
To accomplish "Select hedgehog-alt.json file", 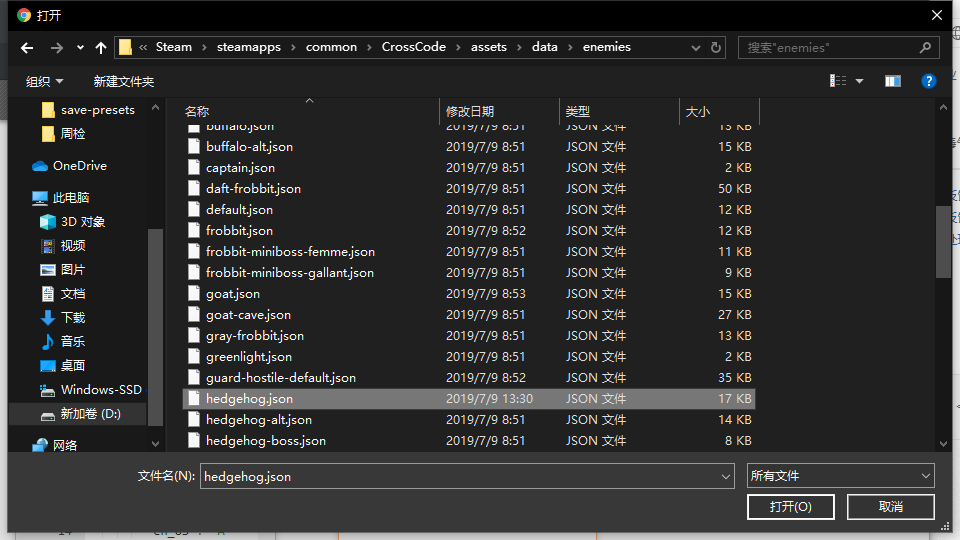I will click(x=469, y=420).
